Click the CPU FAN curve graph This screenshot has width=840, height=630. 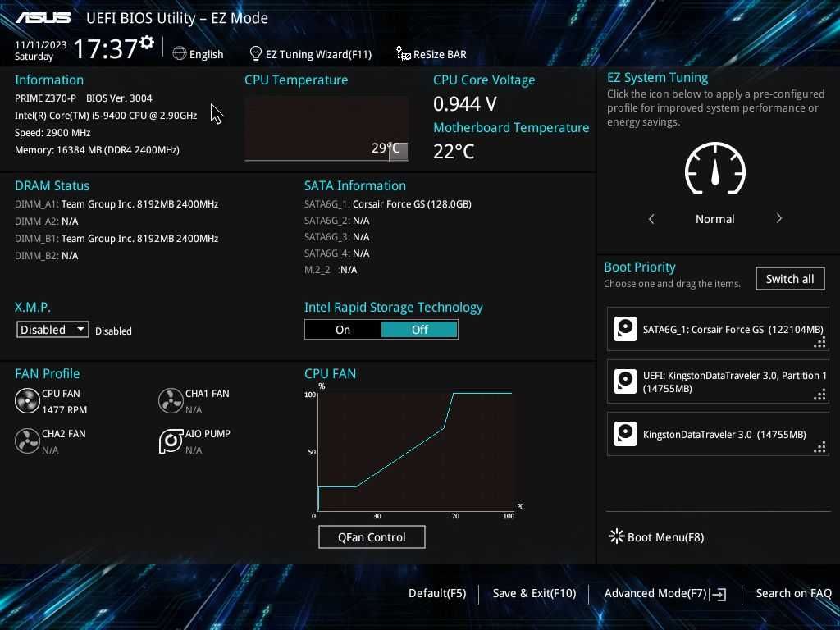coord(415,451)
